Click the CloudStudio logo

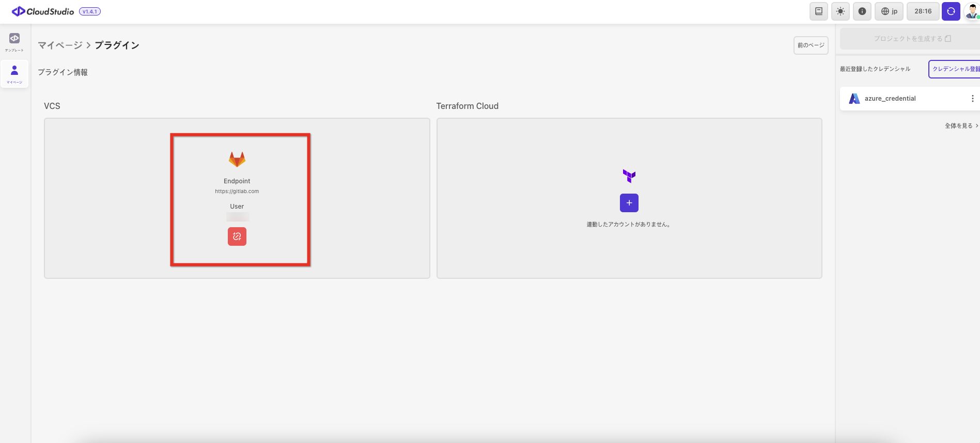[43, 11]
